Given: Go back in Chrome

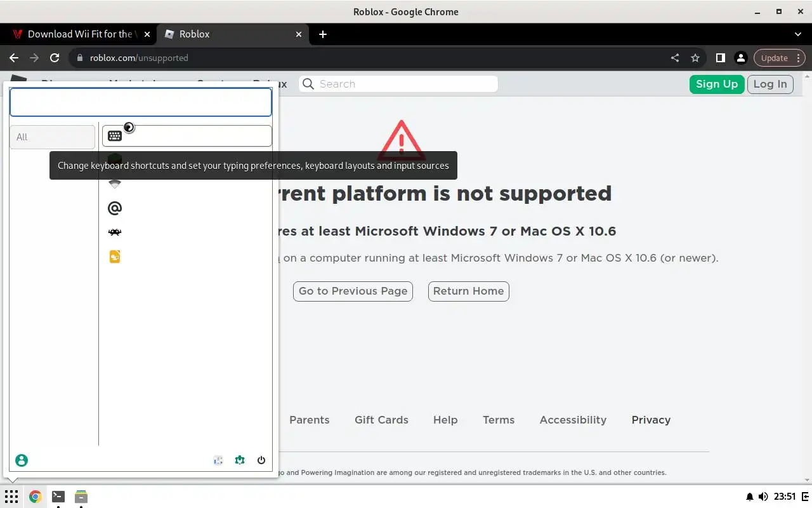Looking at the screenshot, I should (14, 58).
